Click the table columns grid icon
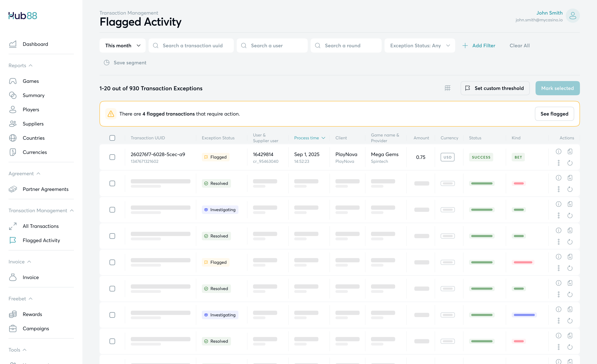The image size is (597, 364). (x=448, y=88)
